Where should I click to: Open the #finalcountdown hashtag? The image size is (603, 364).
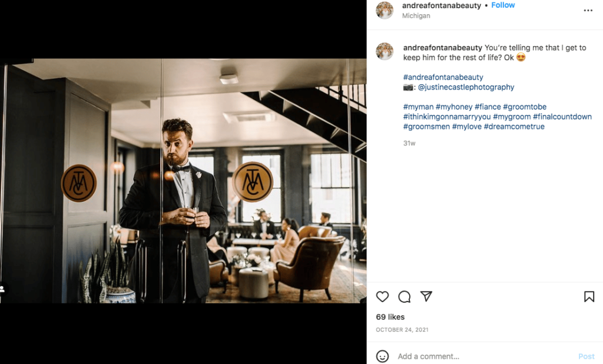pyautogui.click(x=563, y=116)
